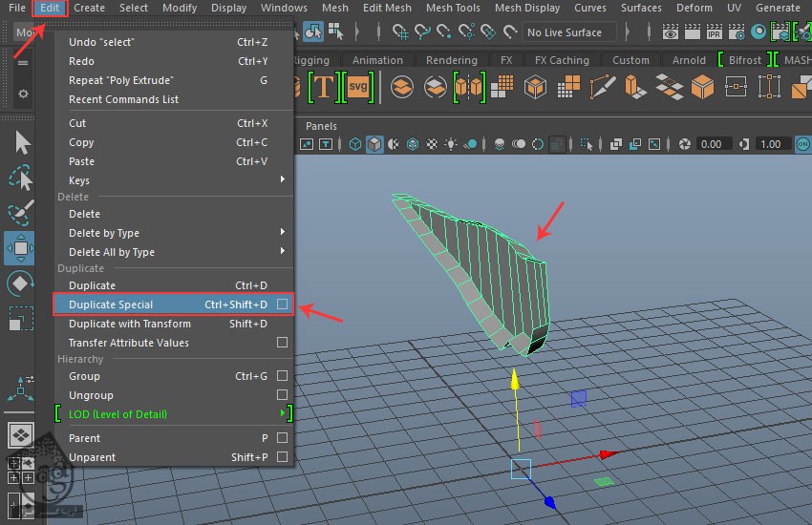Select the Multi-Cut knife shelf icon
Image resolution: width=812 pixels, height=525 pixels.
point(603,88)
